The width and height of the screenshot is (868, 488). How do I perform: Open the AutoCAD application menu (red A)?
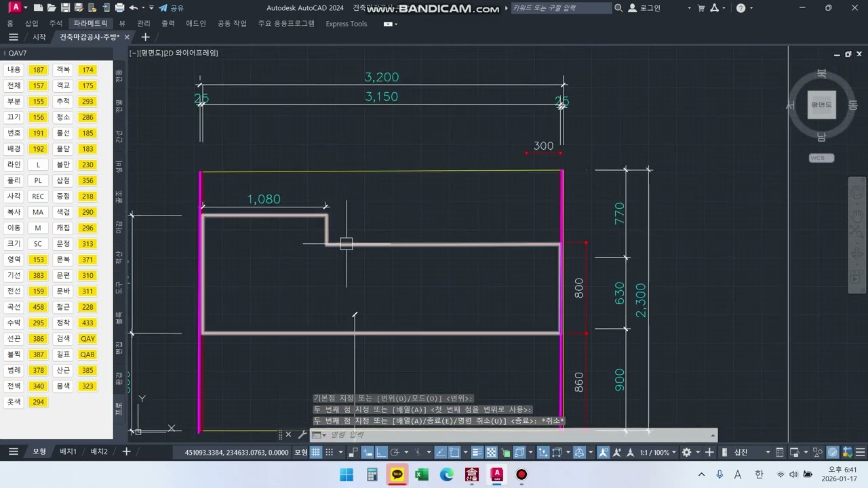point(15,8)
